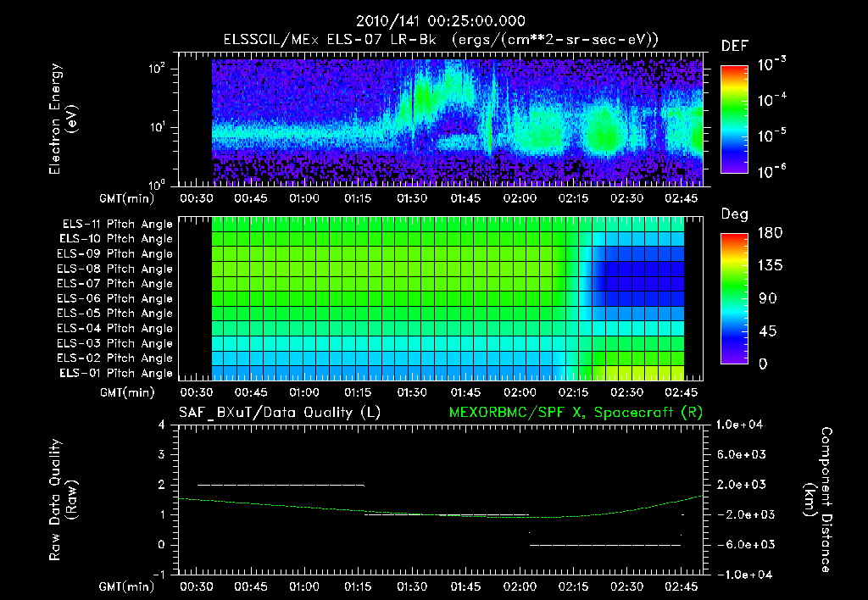
Task: Click the ELS-06 Pitch Angle row label
Action: pyautogui.click(x=115, y=299)
